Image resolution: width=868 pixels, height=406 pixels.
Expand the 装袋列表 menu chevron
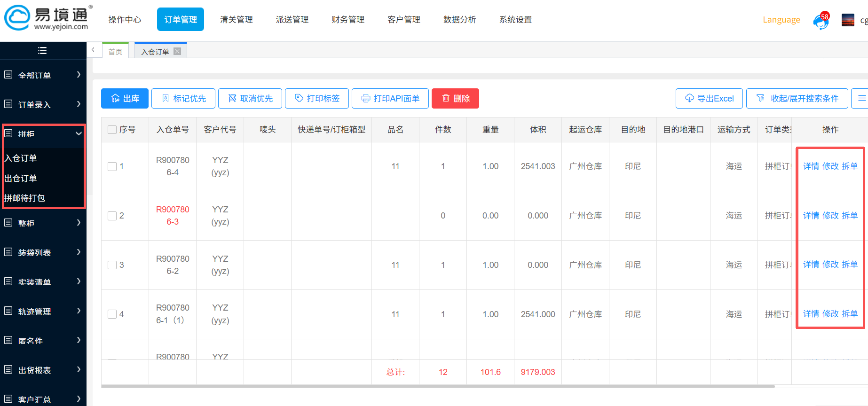79,252
